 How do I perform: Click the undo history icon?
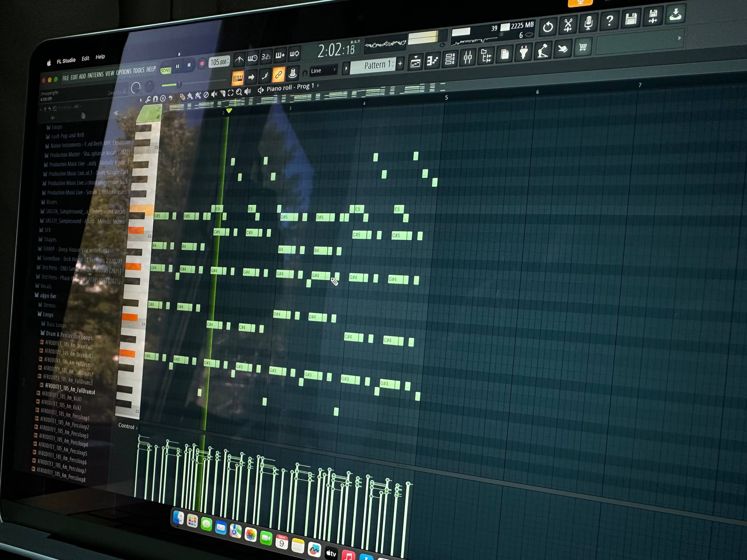[547, 27]
